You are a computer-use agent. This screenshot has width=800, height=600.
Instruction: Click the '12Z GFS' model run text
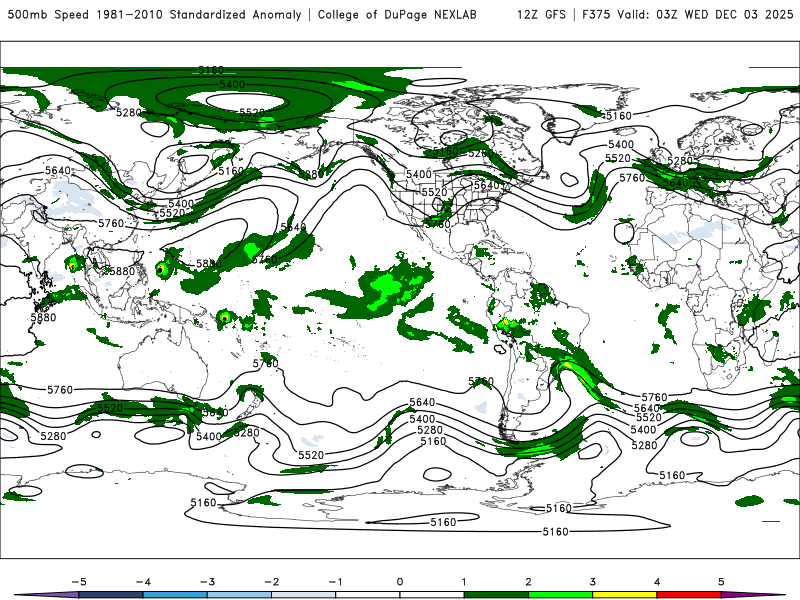coord(541,14)
